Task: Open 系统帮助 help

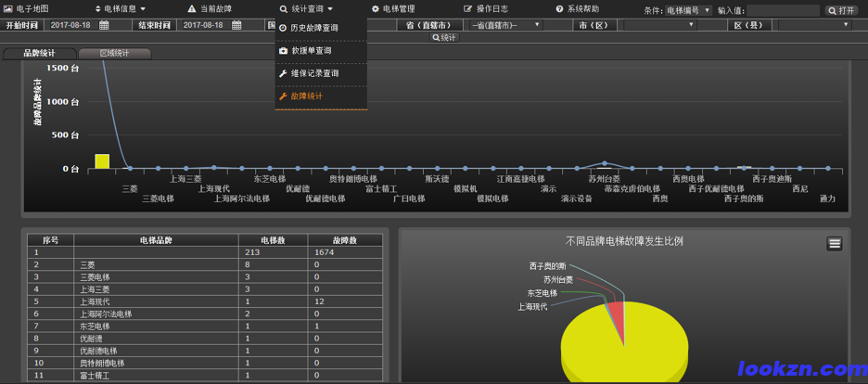Action: [x=578, y=8]
